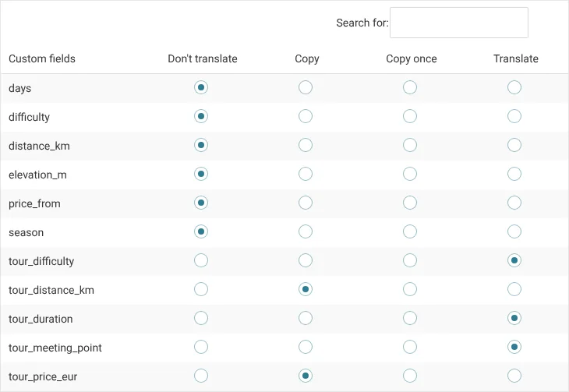569x392 pixels.
Task: Select Don't translate for distance_km
Action: click(x=201, y=145)
